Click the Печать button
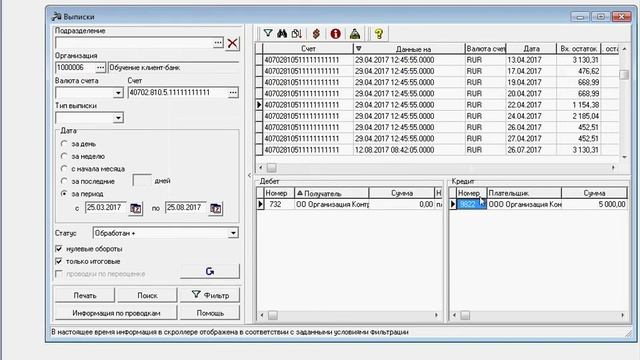The height and width of the screenshot is (360, 640). point(85,295)
